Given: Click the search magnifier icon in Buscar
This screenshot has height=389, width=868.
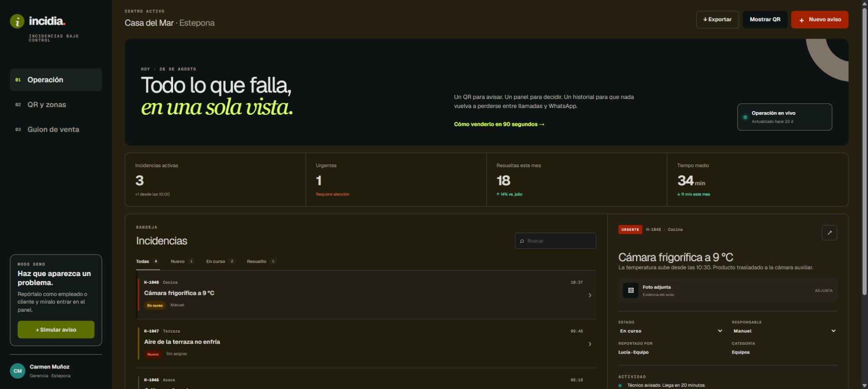Looking at the screenshot, I should click(522, 241).
